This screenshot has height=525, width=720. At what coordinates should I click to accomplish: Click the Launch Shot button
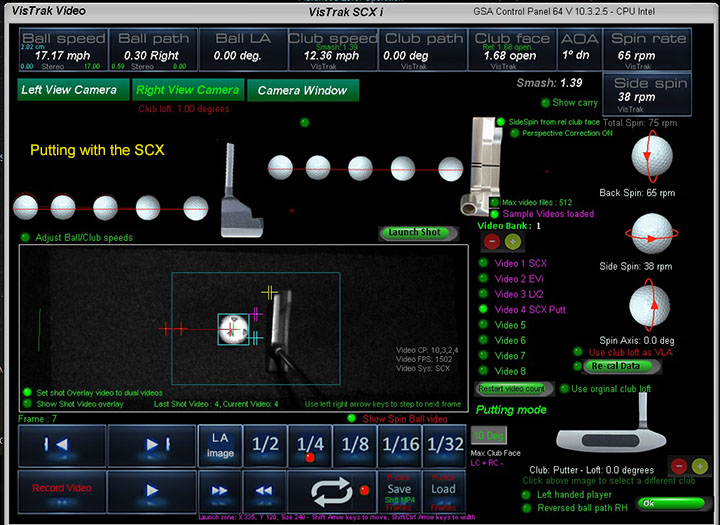(418, 232)
